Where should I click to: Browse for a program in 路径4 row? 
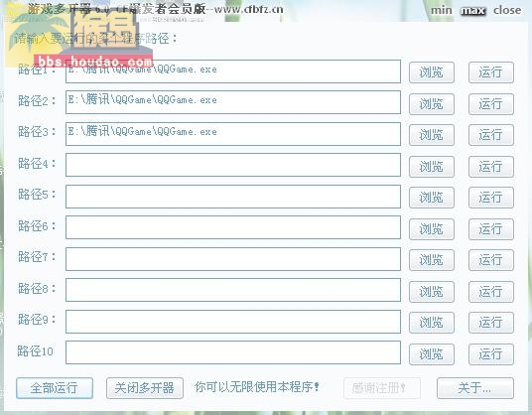431,167
